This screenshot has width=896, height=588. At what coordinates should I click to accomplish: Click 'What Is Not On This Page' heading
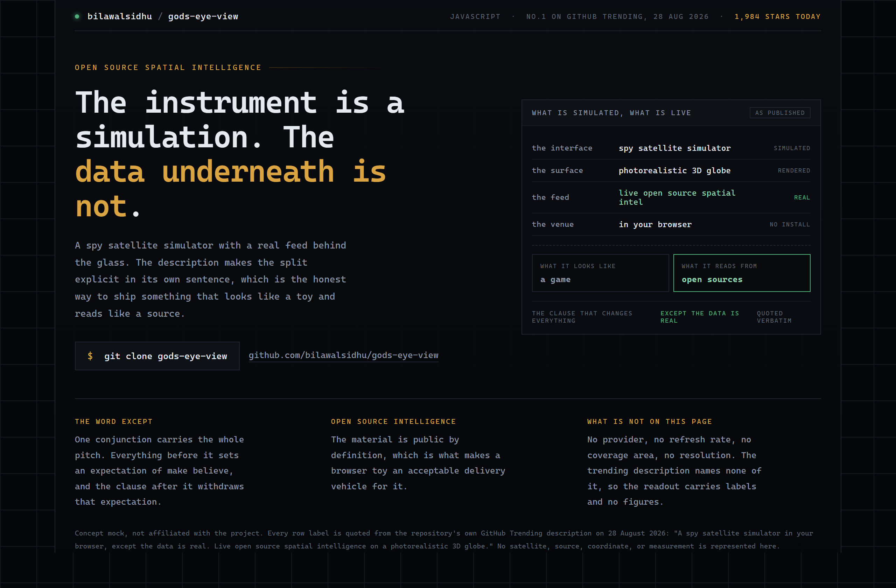coord(649,421)
